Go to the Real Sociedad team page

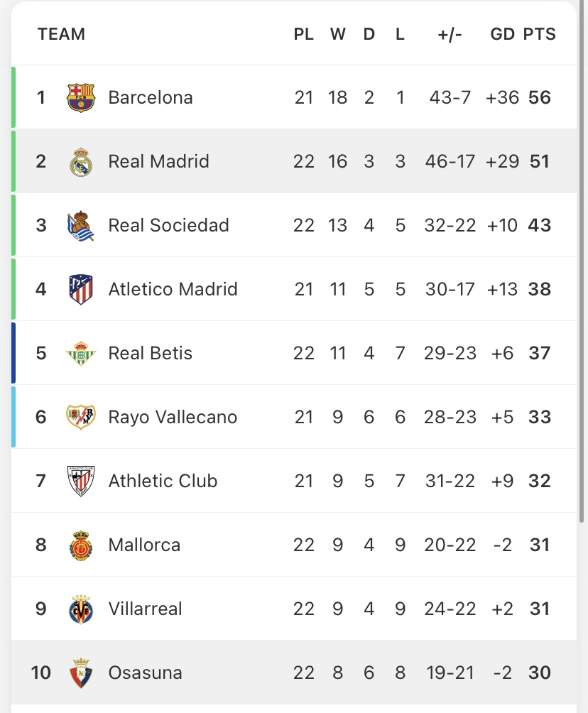[168, 226]
